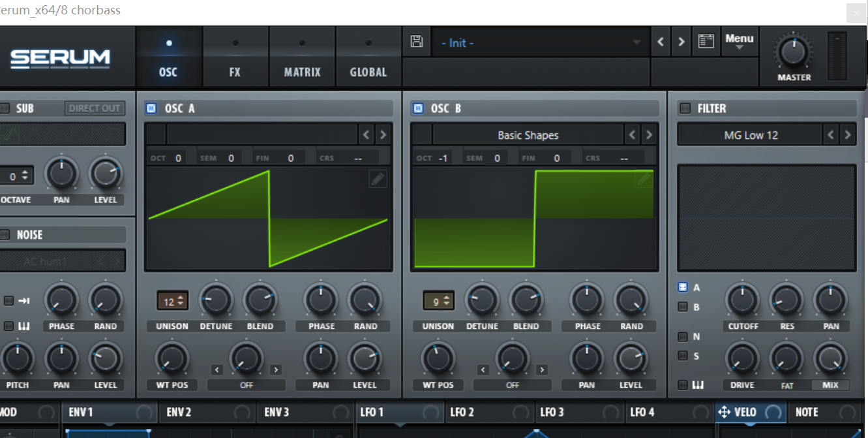Click the filter keytrack piano icon
This screenshot has width=868, height=438.
tap(698, 385)
